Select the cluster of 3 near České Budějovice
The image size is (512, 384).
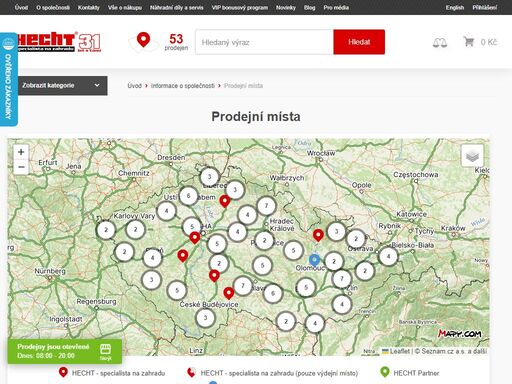click(205, 318)
